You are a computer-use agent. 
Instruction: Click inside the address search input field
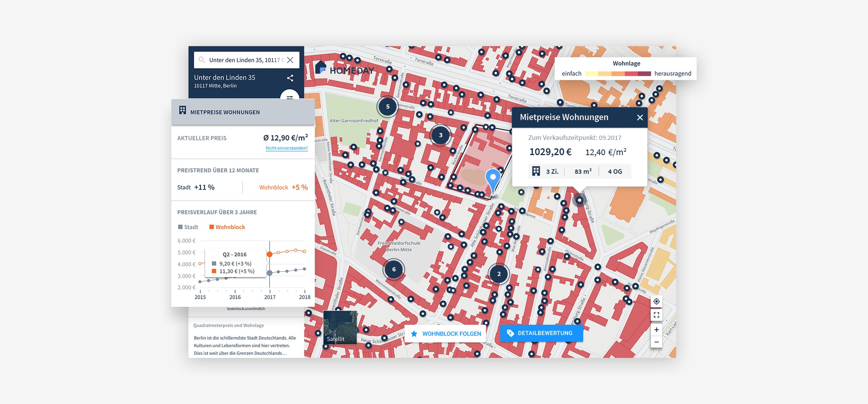coord(244,60)
